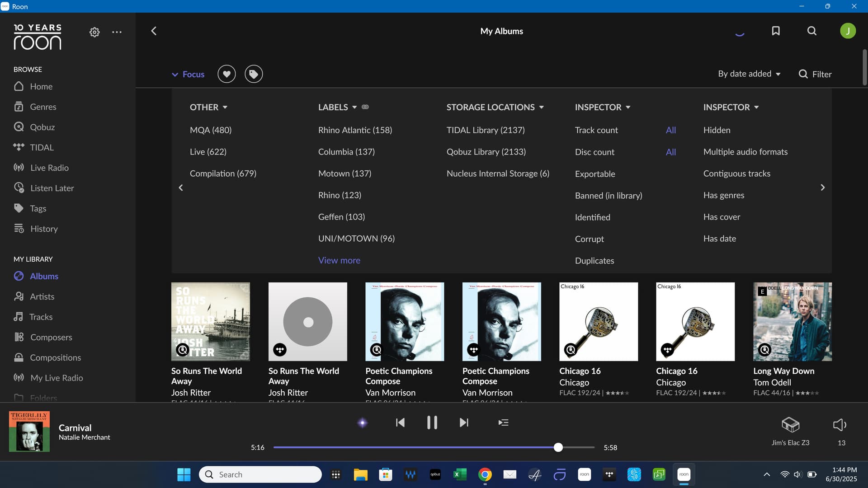Toggle link icon beside LABELS
Screen dimensions: 868x488
[x=365, y=107]
